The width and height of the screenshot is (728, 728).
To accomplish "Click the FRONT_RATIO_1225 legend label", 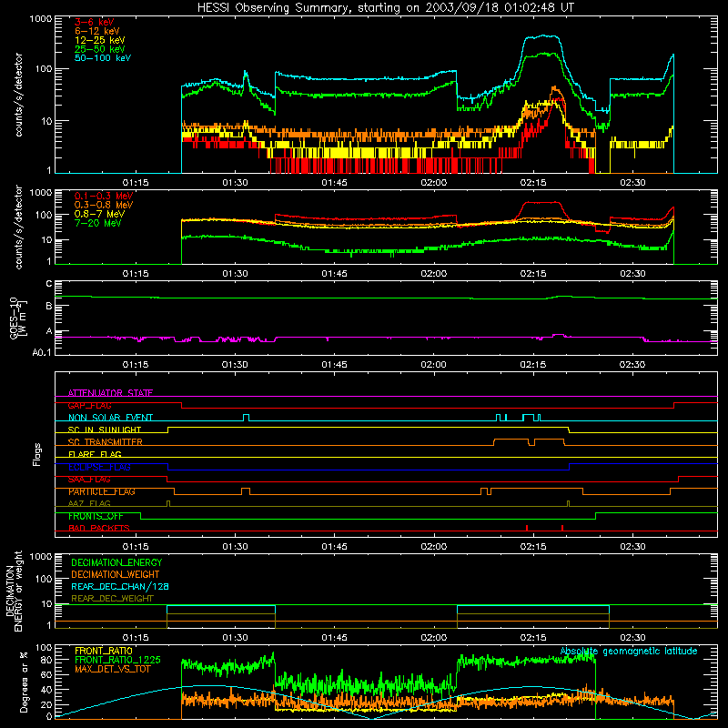I will tap(117, 660).
